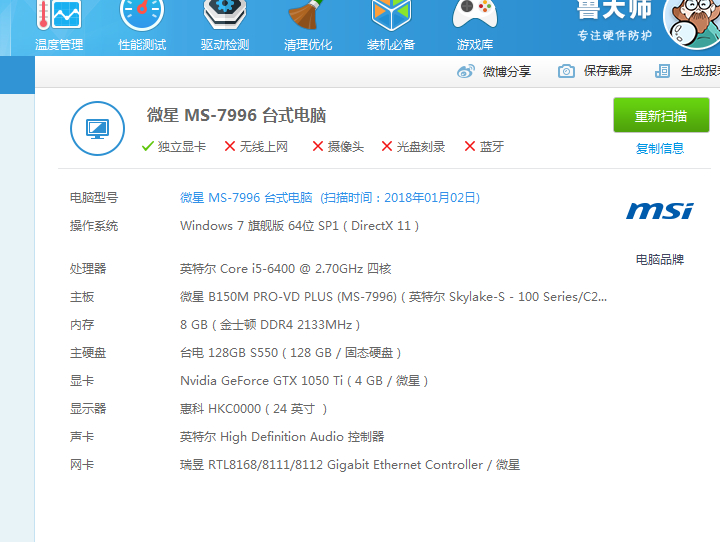Click the 专注硬件防护 slogan text
Viewport: 720px width, 542px height.
(614, 35)
